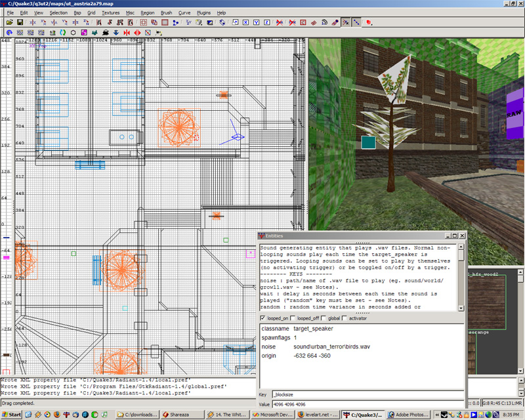Click the Open map folder icon
The width and height of the screenshot is (525, 420).
[x=10, y=22]
